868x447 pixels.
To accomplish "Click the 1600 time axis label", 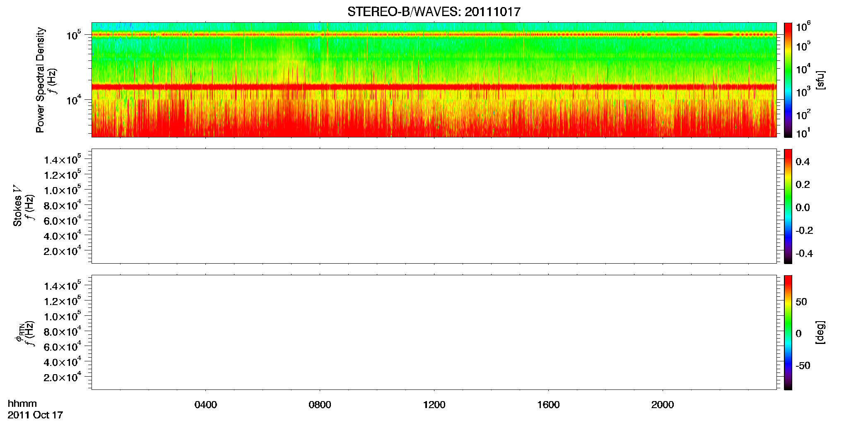I will pos(548,405).
